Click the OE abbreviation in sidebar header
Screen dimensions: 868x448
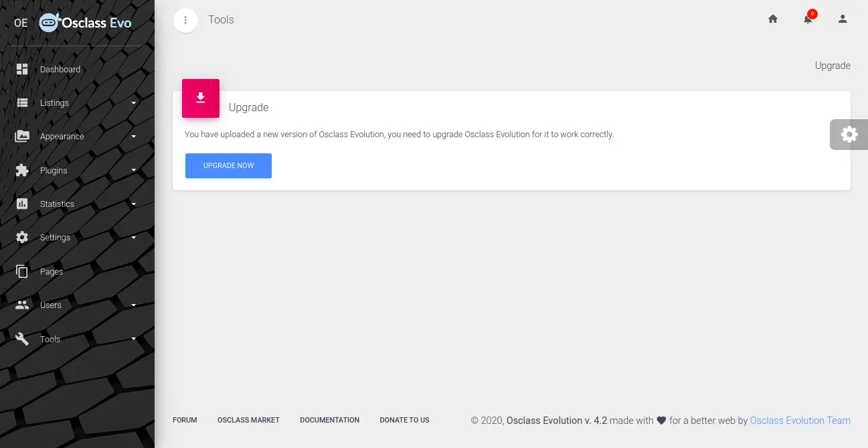point(21,23)
